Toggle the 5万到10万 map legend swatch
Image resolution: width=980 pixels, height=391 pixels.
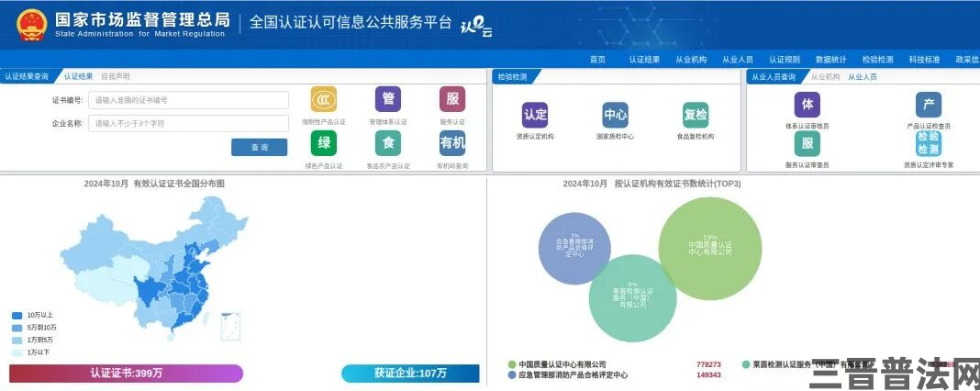coord(17,328)
